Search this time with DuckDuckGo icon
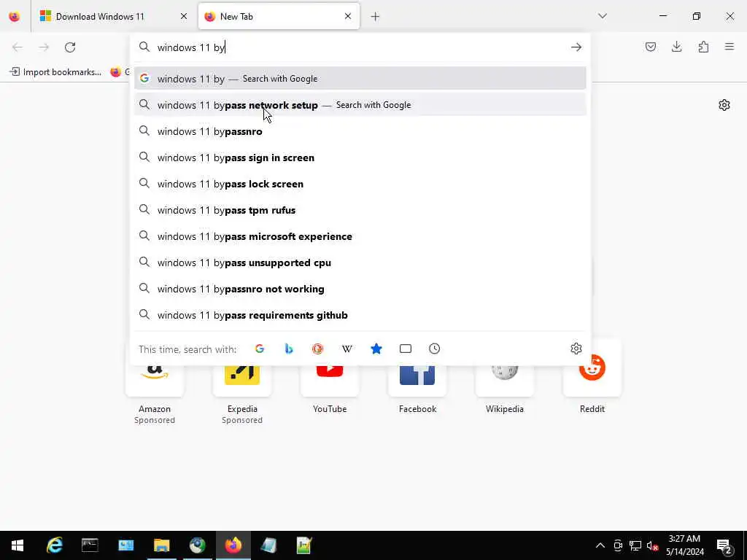 318,349
